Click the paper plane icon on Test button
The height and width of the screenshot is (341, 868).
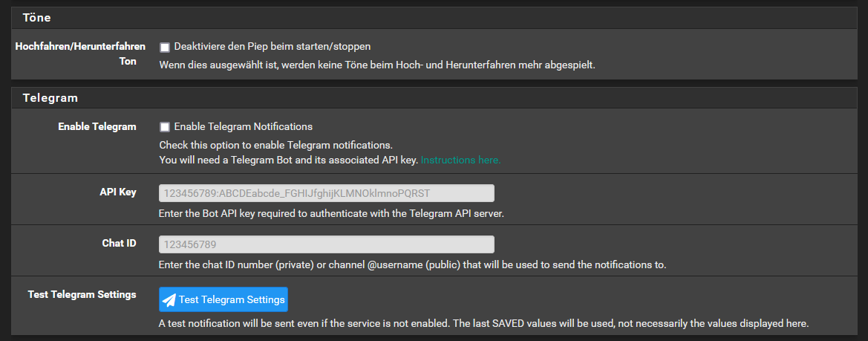click(x=169, y=300)
